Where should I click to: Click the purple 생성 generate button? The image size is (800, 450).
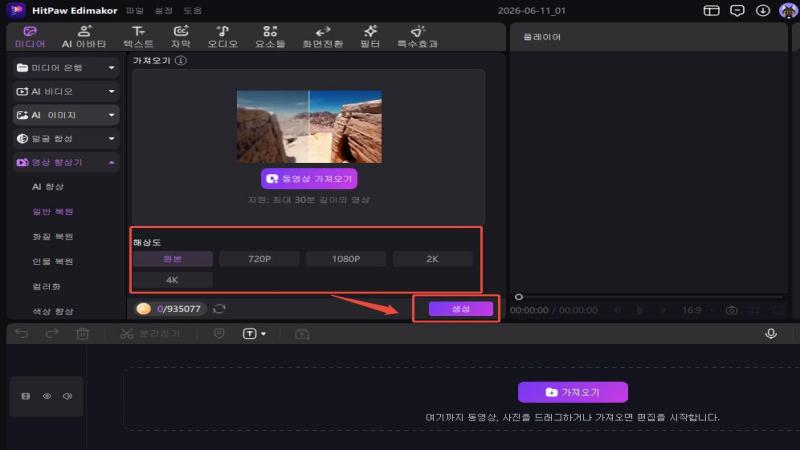pyautogui.click(x=461, y=309)
